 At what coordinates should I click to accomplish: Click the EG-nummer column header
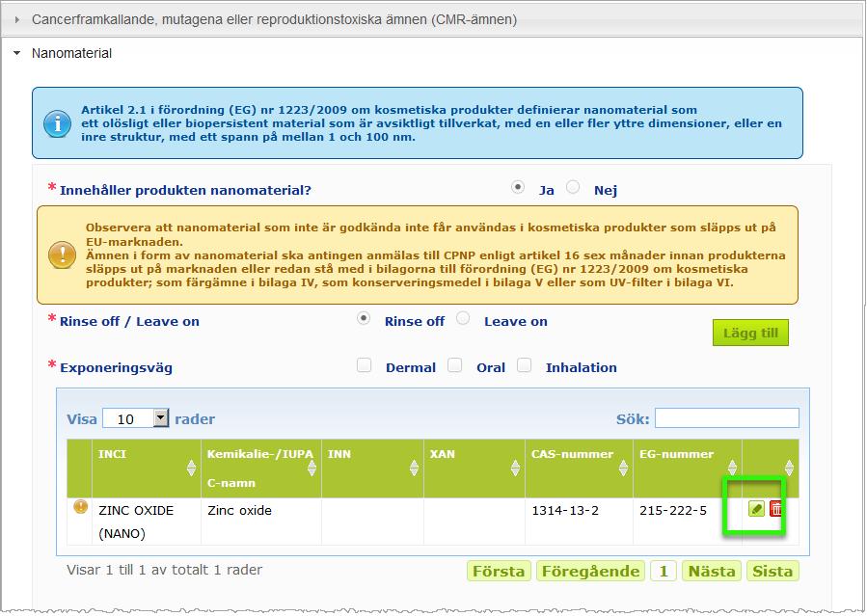pos(688,468)
